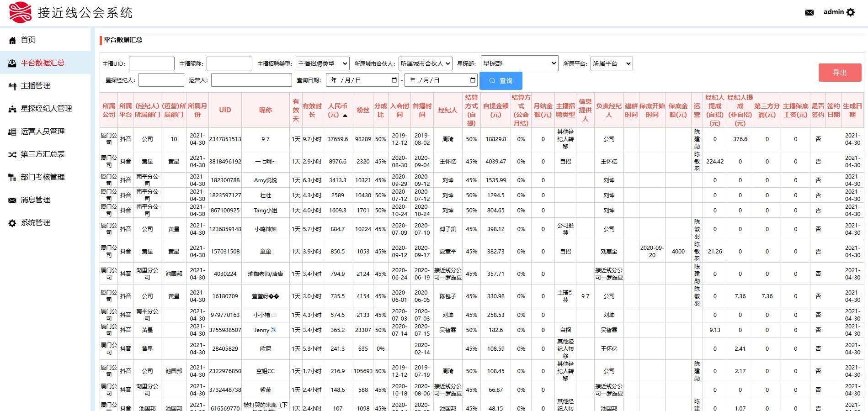Click the list icon beside 运营人员管理

pyautogui.click(x=12, y=132)
